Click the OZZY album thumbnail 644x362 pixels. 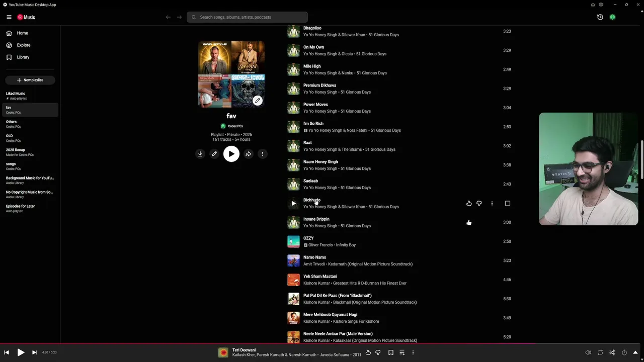[x=293, y=242]
